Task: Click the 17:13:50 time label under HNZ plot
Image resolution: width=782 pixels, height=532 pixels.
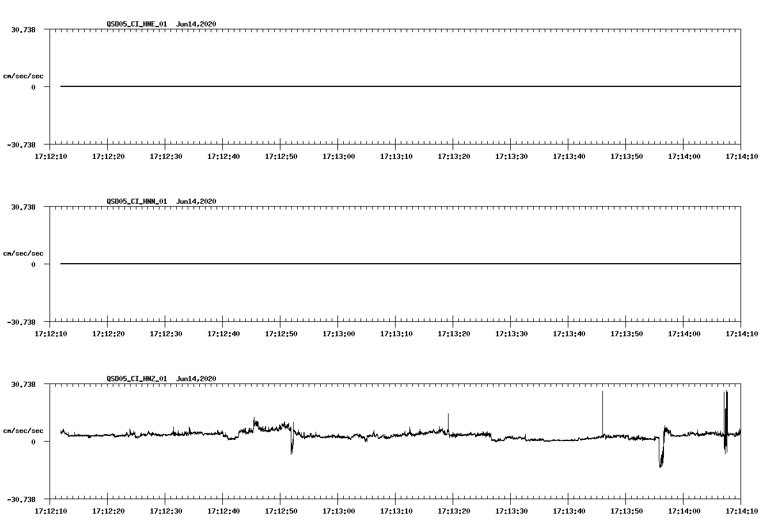Action: (x=627, y=511)
